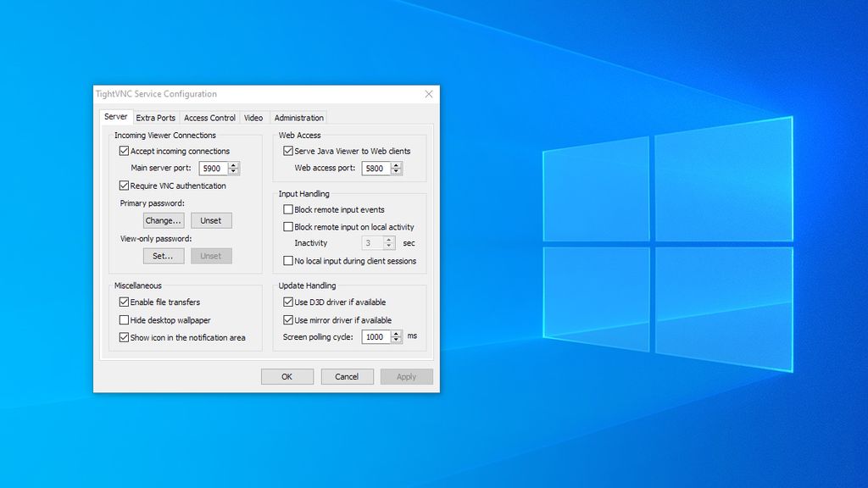Decrease web access port with down arrow

(x=396, y=171)
